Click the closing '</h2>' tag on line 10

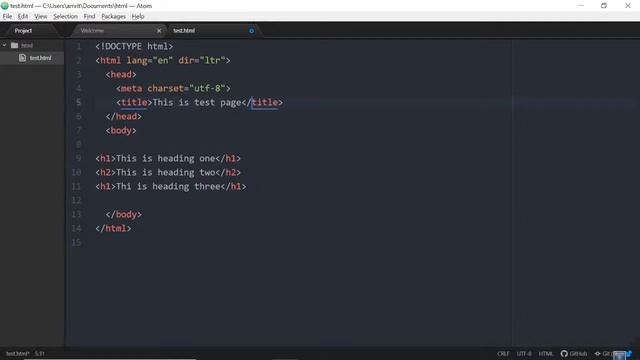[228, 172]
